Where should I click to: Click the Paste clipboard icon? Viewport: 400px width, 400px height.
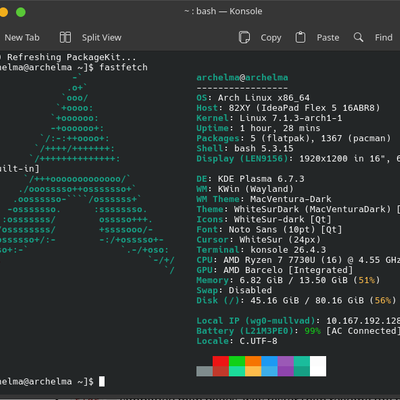point(300,37)
